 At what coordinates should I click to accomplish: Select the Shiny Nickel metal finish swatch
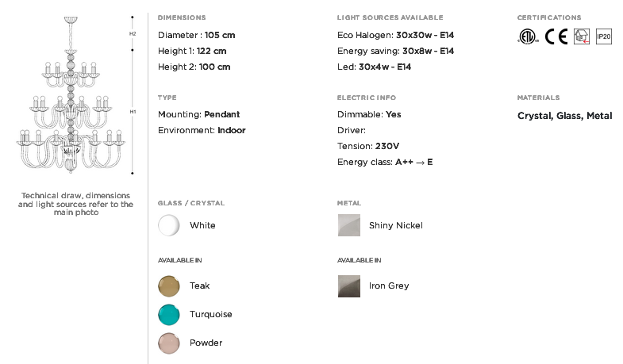tap(349, 225)
